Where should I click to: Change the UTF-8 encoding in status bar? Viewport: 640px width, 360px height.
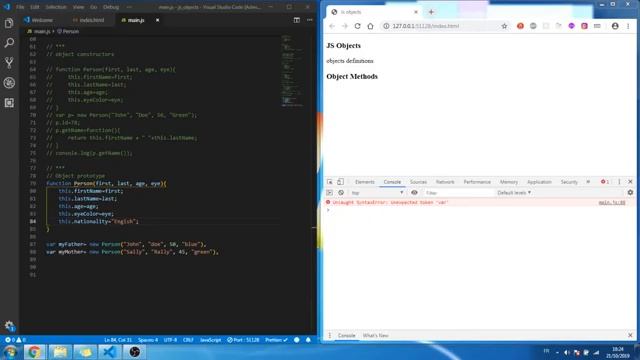tap(170, 340)
